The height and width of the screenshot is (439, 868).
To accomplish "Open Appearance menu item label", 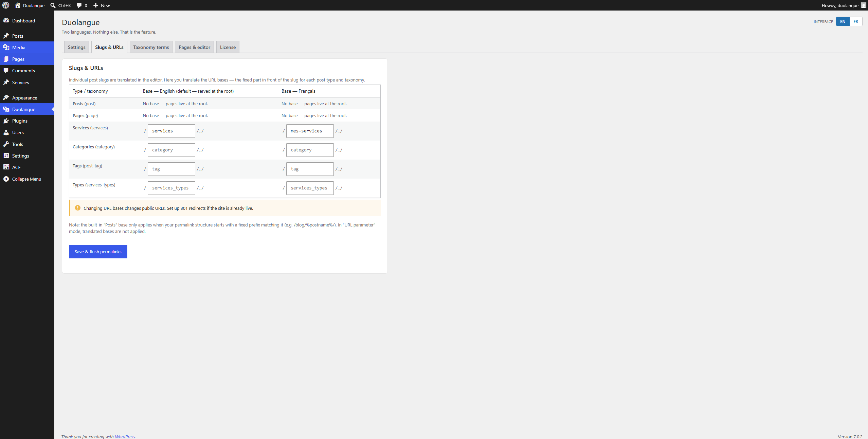I will pyautogui.click(x=25, y=98).
